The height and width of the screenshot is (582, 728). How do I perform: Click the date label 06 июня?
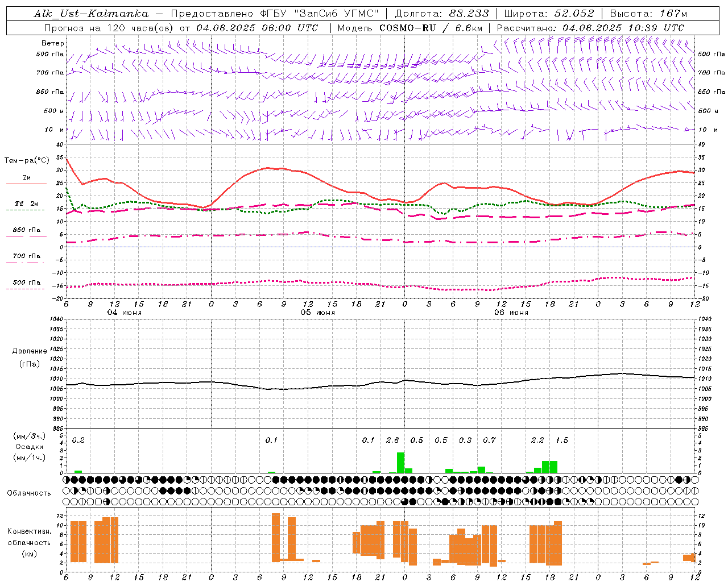point(511,313)
